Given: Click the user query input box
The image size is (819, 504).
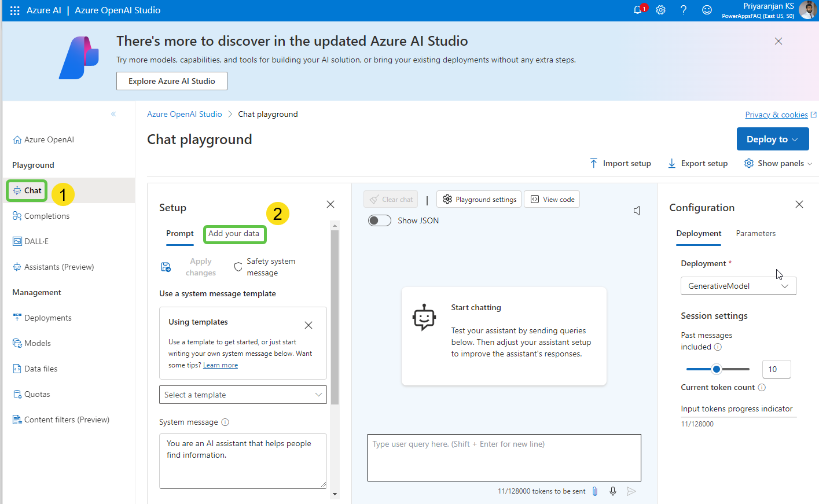Looking at the screenshot, I should point(504,457).
